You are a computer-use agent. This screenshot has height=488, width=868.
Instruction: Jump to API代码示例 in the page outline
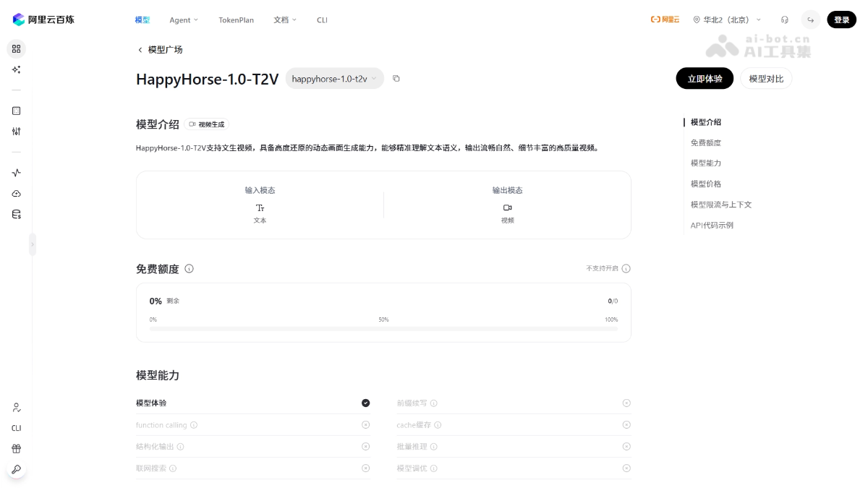712,225
